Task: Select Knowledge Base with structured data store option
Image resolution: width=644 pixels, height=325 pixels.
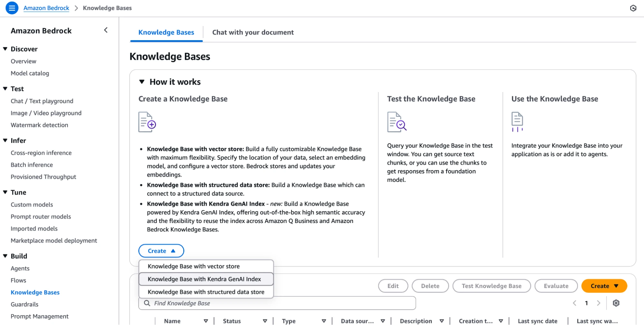Action: 206,292
